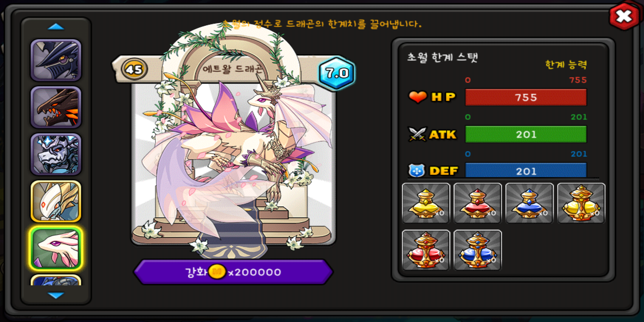
Task: Click the green ATK 201 stat bar
Action: tap(526, 134)
